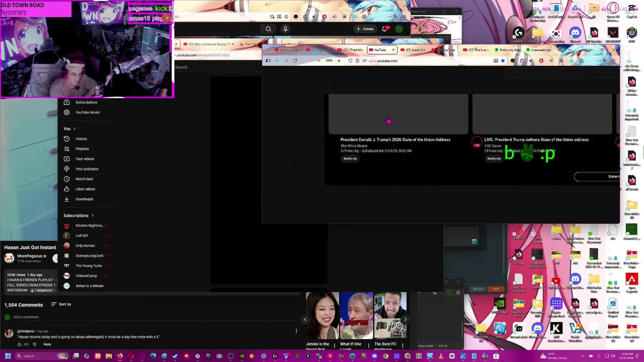
Task: Open YouTube notifications bell
Action: point(385,29)
